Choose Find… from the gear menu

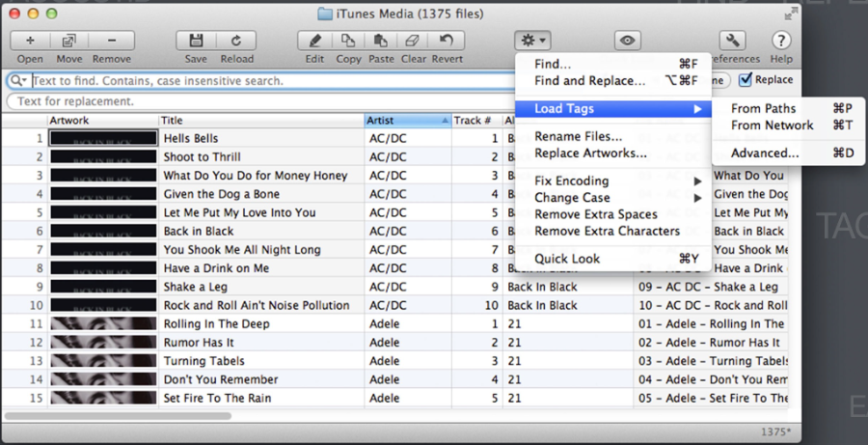tap(612, 65)
